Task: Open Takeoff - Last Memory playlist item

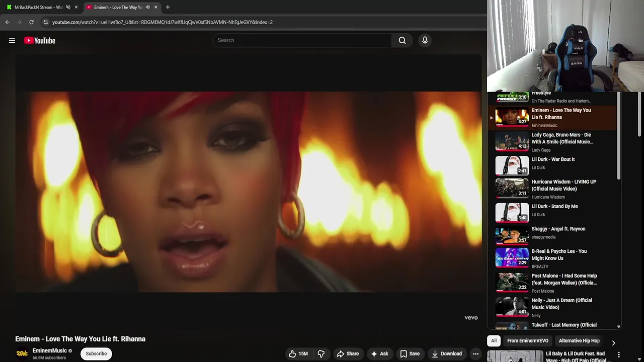Action: tap(552, 325)
